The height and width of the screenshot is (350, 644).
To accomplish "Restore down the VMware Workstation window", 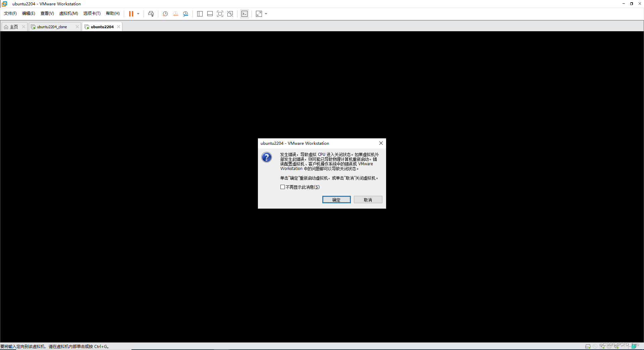I will pos(632,4).
